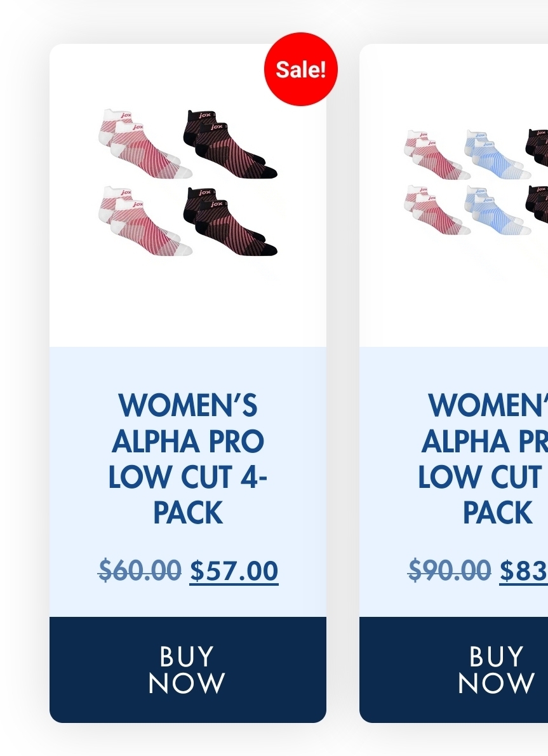Screen dimensions: 548x756
Task: Open Women's Alpha Pro Low Cut 4-Pack title
Action: [188, 458]
